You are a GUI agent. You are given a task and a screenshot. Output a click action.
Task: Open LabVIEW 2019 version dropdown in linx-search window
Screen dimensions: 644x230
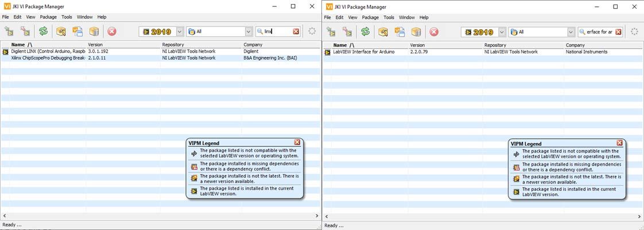click(x=180, y=31)
